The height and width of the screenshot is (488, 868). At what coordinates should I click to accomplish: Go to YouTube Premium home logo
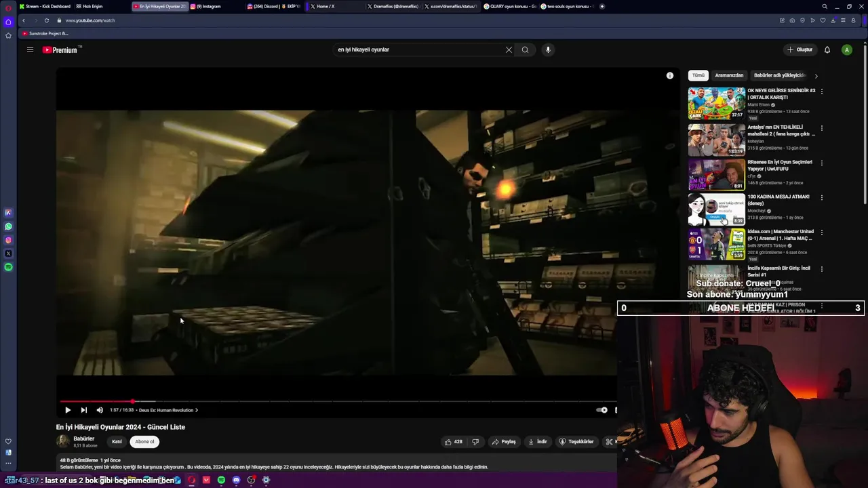coord(61,49)
